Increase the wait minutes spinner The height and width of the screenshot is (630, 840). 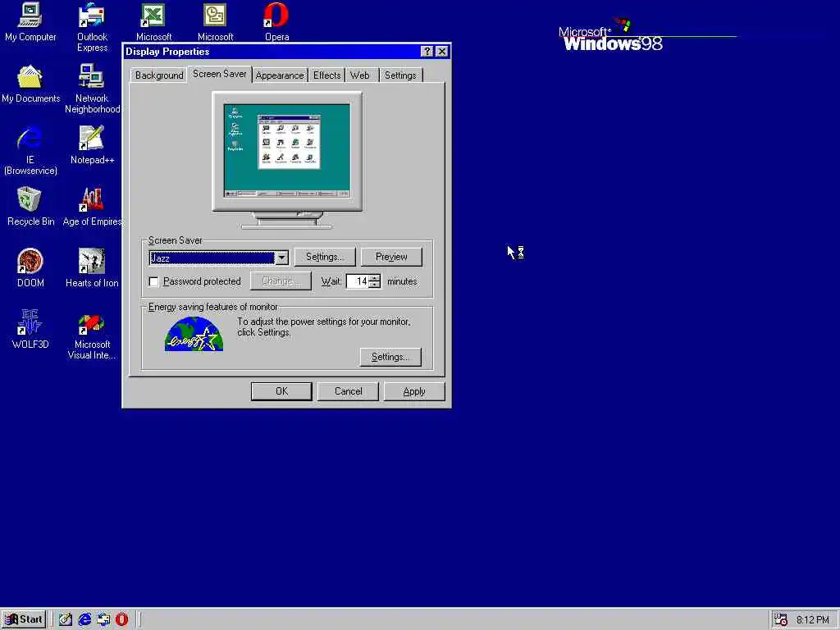375,278
